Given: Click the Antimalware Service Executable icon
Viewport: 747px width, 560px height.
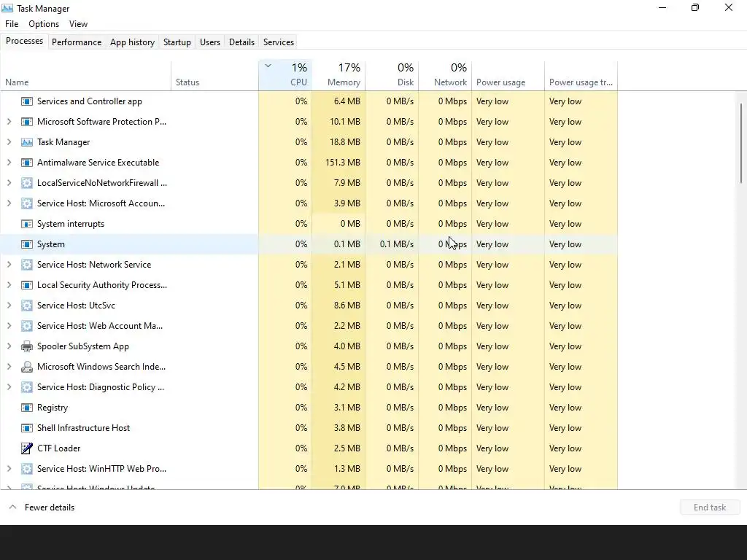Looking at the screenshot, I should [x=27, y=163].
